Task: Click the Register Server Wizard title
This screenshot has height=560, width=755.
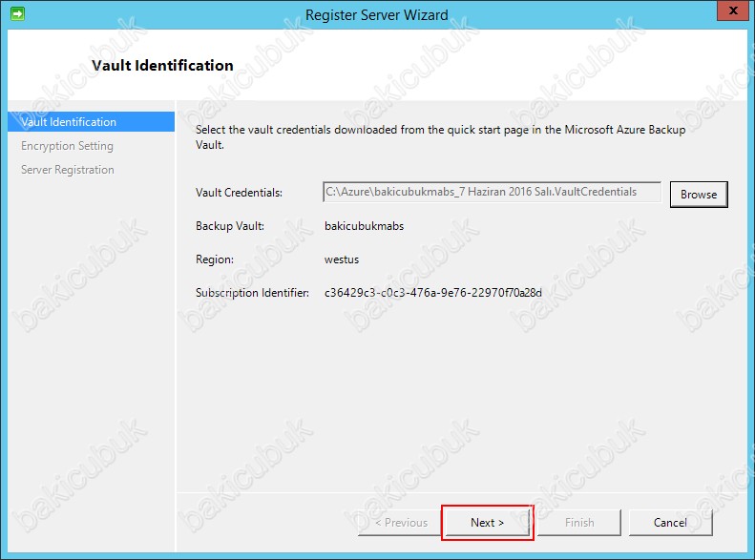Action: [x=376, y=15]
